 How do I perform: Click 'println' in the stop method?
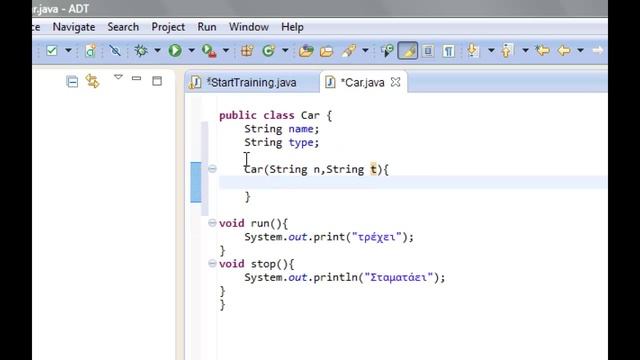pyautogui.click(x=336, y=278)
